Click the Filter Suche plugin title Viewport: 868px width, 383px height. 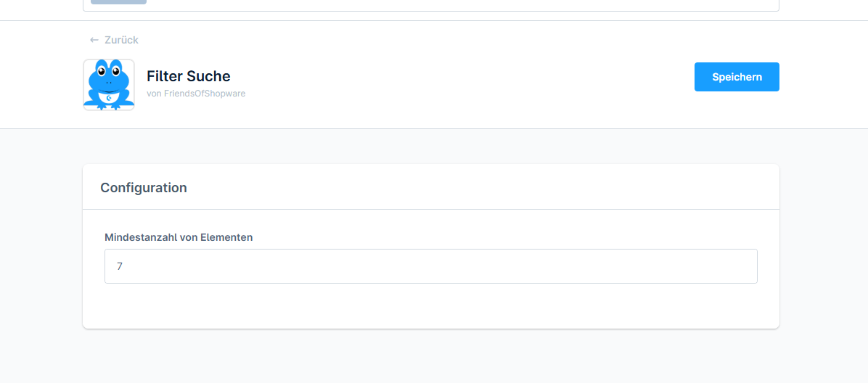coord(188,76)
